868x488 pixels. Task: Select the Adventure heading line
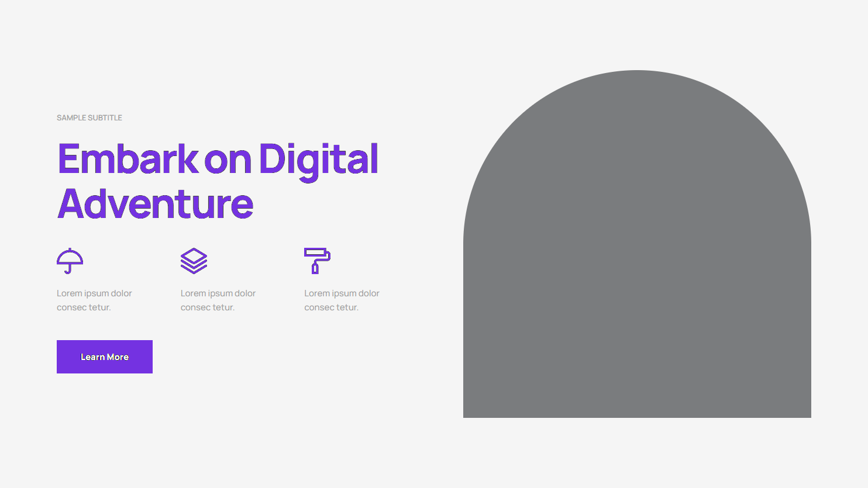155,205
